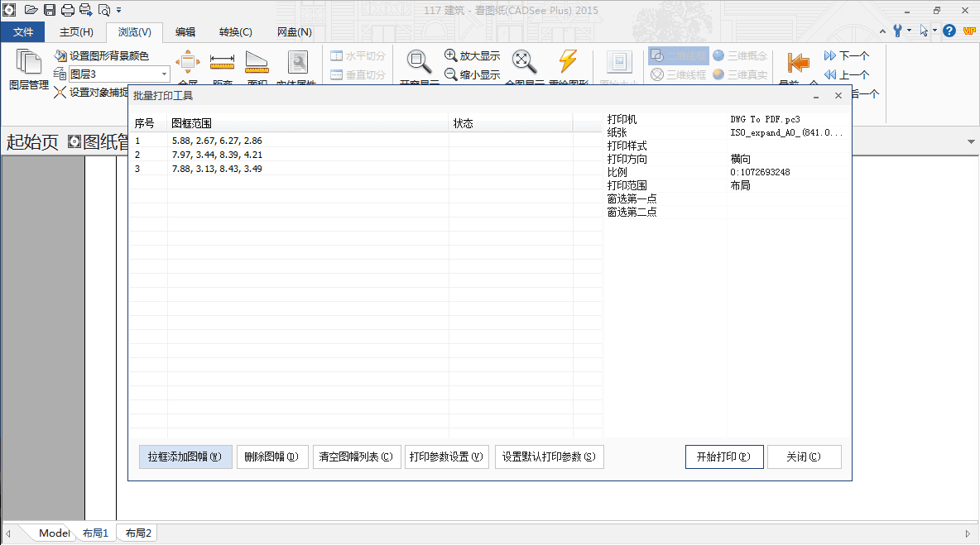Select row 2 in the frame range list
Image resolution: width=980 pixels, height=545 pixels.
tap(217, 155)
